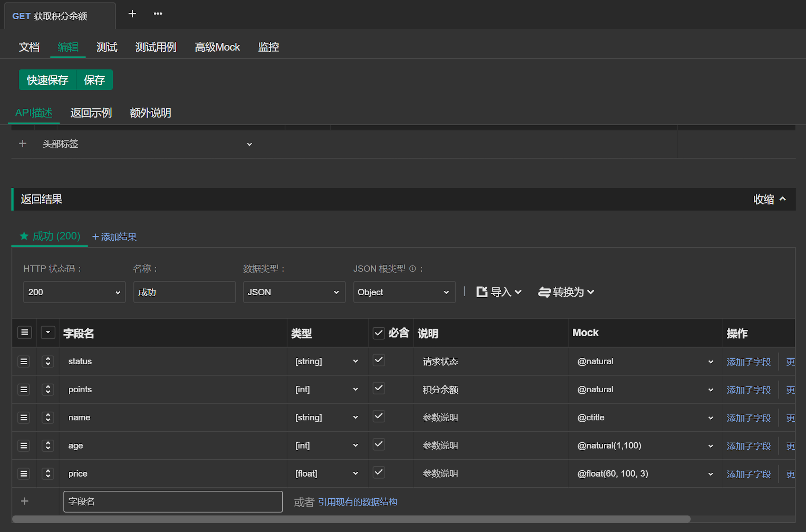
Task: Click the 引用现有的数据结构 link
Action: (358, 502)
